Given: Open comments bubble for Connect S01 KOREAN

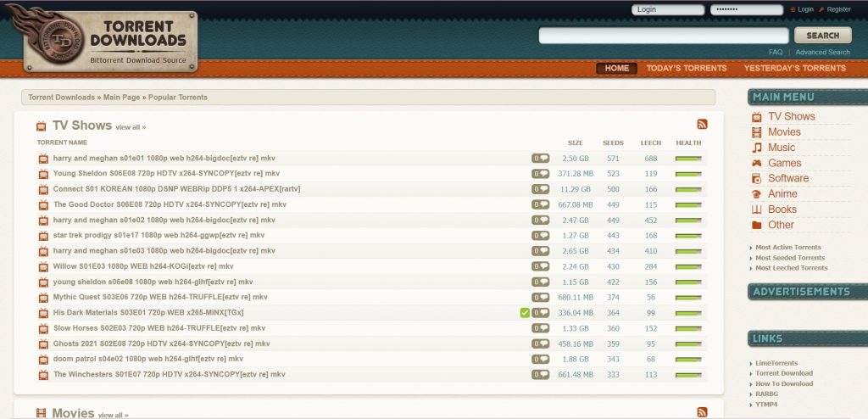Looking at the screenshot, I should click(x=540, y=189).
